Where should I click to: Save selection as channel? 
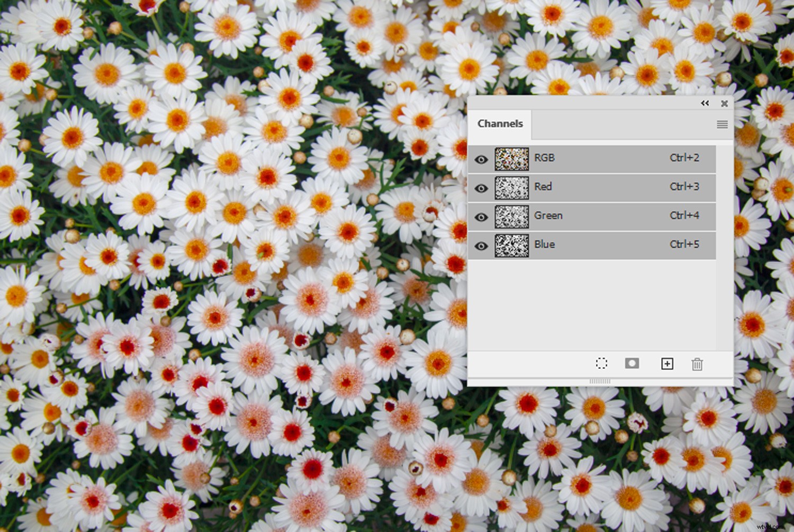point(632,364)
